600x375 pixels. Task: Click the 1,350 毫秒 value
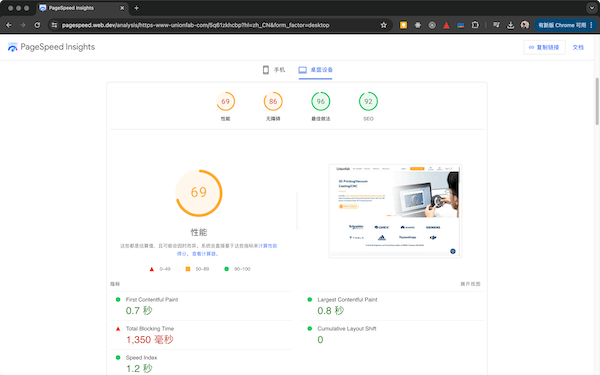(150, 340)
